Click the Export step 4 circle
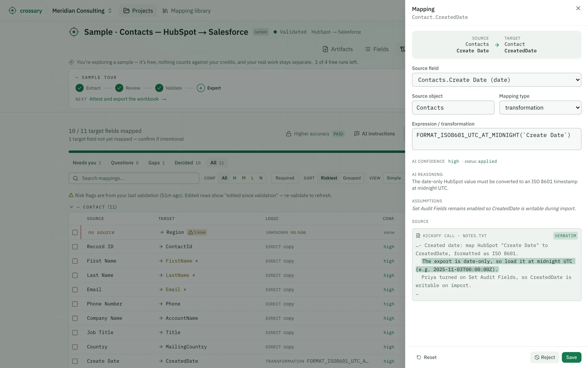588x368 pixels. [x=201, y=88]
